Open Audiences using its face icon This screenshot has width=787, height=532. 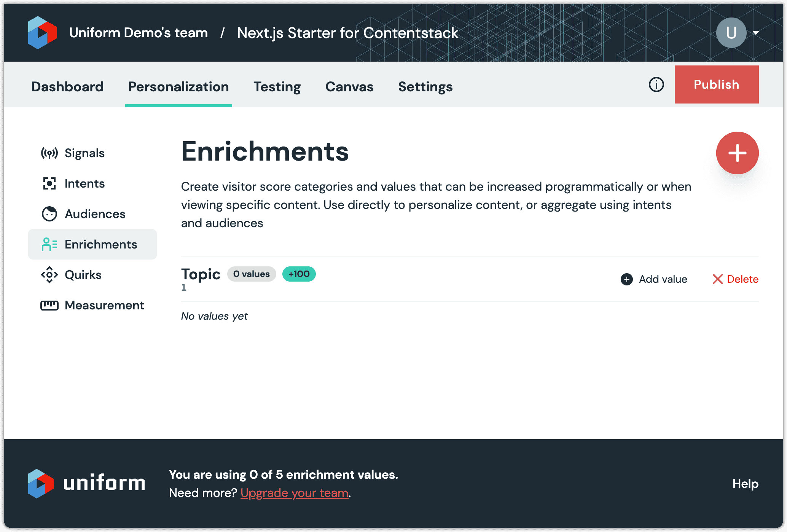(49, 213)
